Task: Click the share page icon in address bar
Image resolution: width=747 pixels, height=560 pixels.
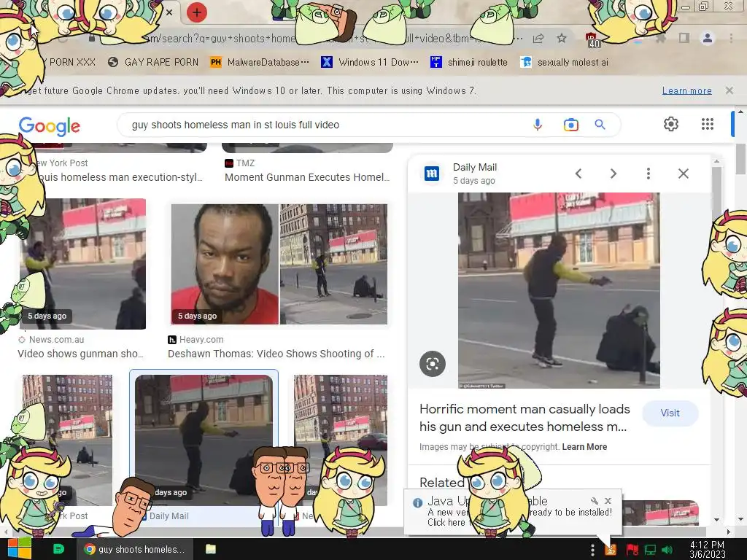Action: 538,39
